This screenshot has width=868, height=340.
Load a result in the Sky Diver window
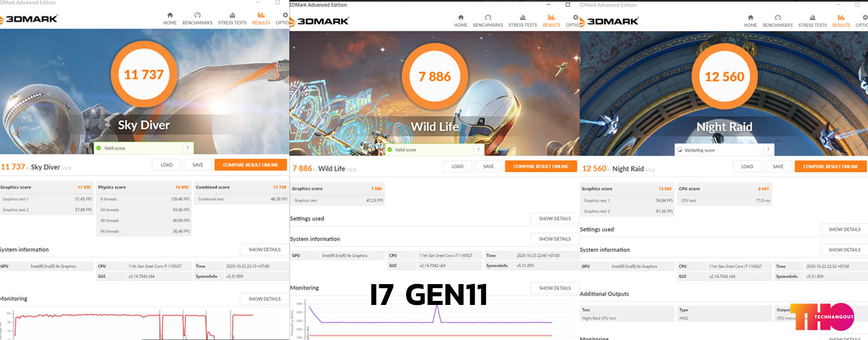pyautogui.click(x=166, y=165)
